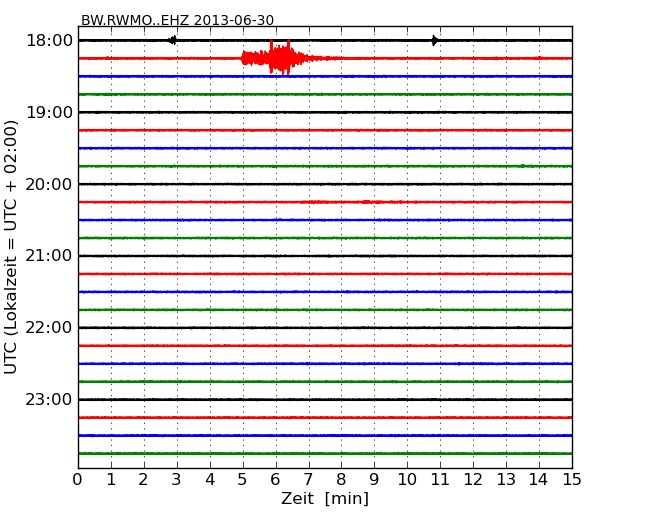Click the UTC Lokalzeit vertical axis label
Viewport: 650px width, 520px height.
(x=11, y=247)
